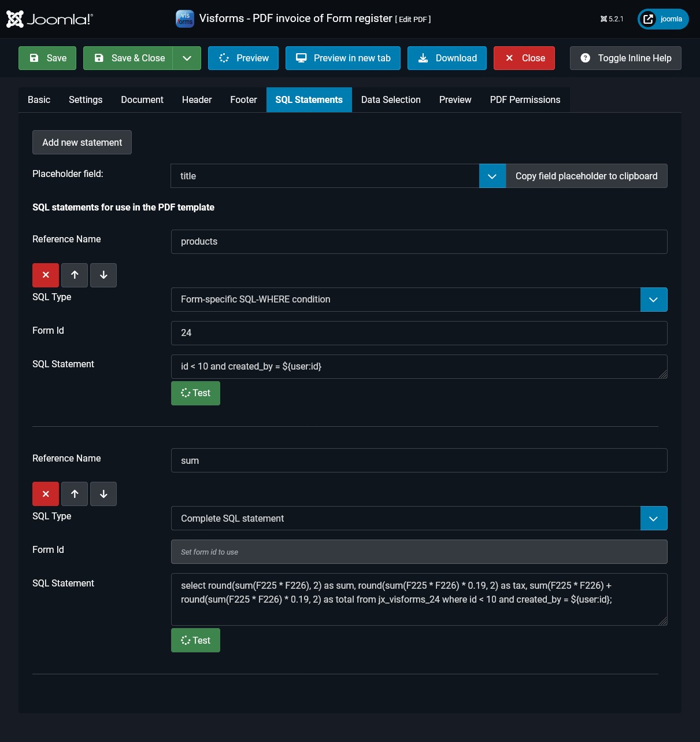Open the PDF Permissions tab

[525, 100]
